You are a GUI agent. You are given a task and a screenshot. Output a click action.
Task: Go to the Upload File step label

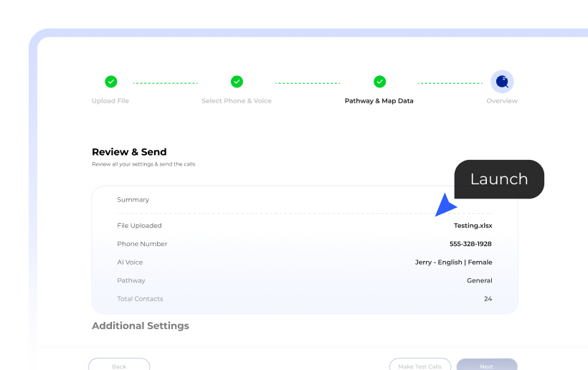(110, 101)
